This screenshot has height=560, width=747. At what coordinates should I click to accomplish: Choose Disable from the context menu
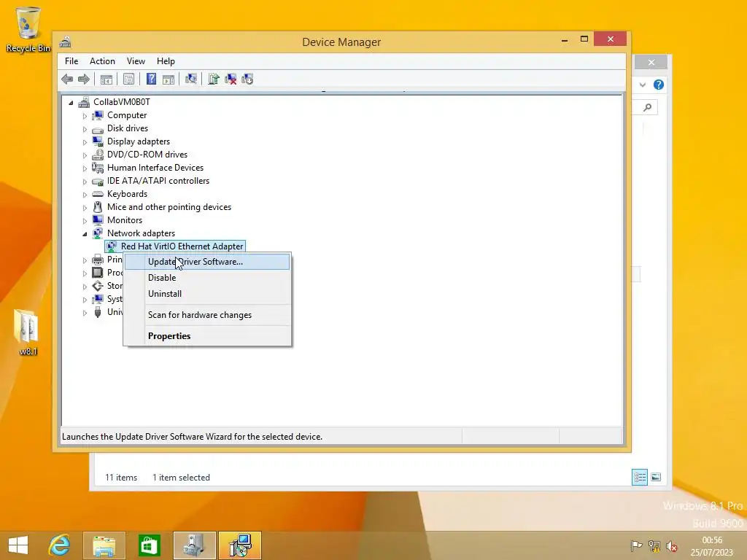click(207, 278)
